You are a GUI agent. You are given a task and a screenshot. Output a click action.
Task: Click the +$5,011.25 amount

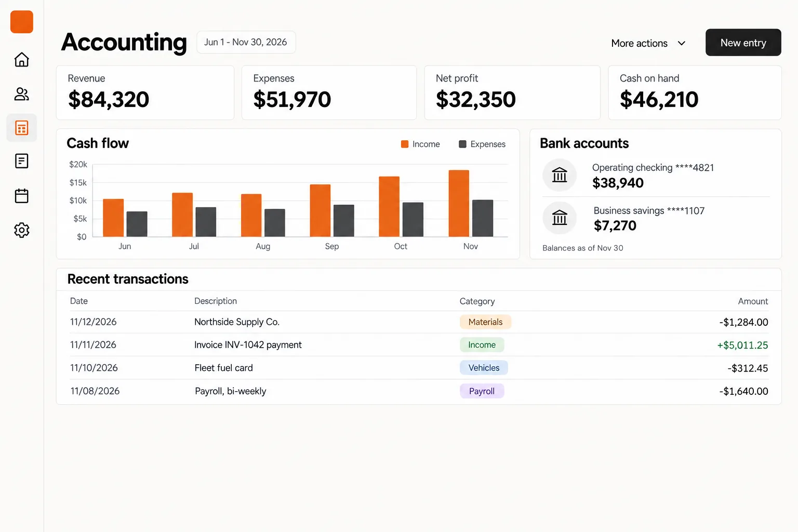click(742, 345)
